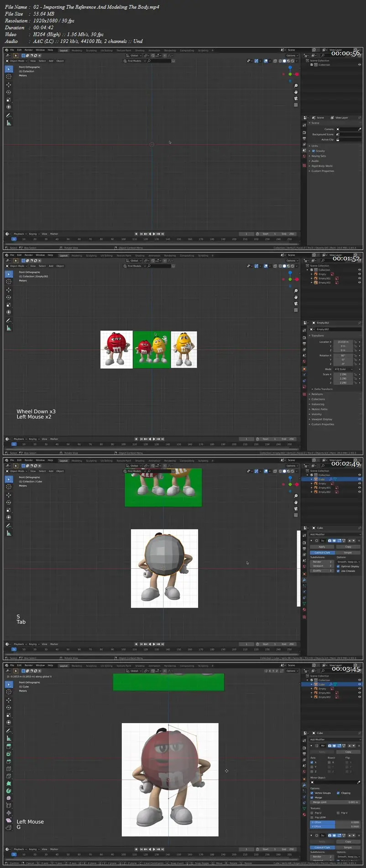Click Apply on the Subdivision modifier in 00:02:49

point(322,546)
